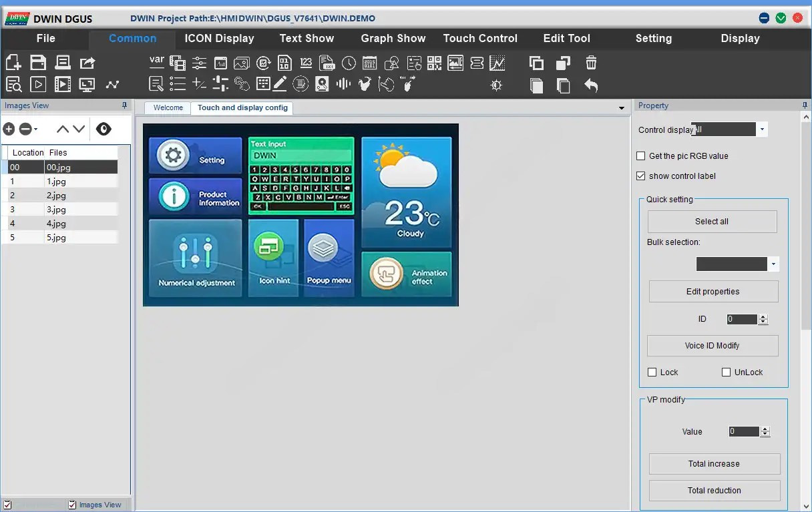Select the analog clock display icon
Screen dimensions: 812x512
[x=349, y=63]
